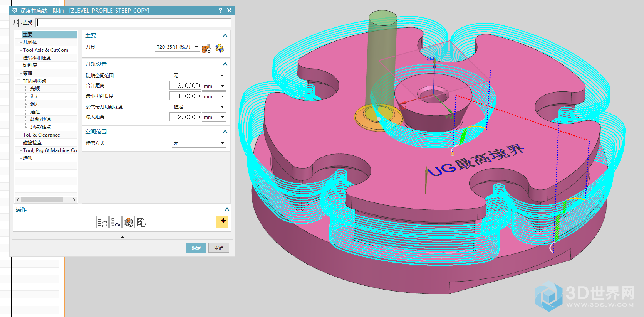Select 策略 in the tree

[x=28, y=73]
